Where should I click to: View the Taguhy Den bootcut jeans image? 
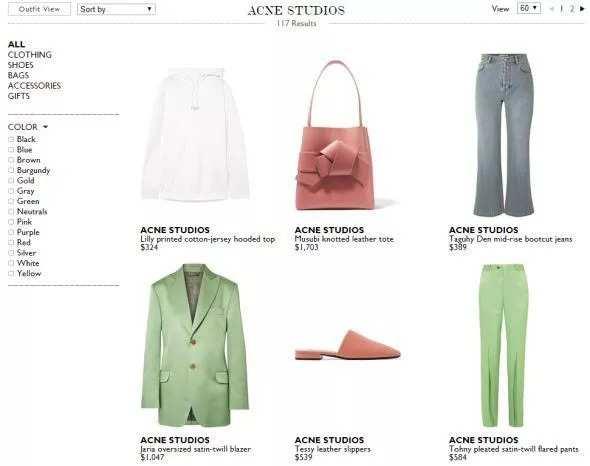pyautogui.click(x=503, y=135)
